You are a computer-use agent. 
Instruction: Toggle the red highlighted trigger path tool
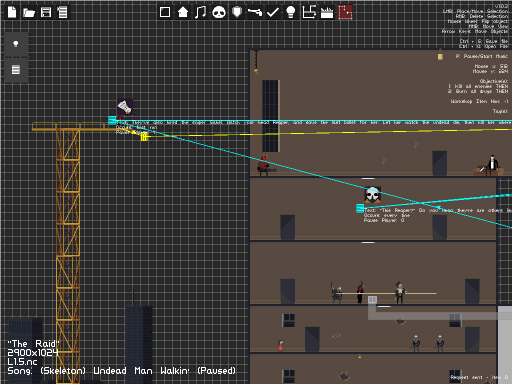click(x=345, y=12)
